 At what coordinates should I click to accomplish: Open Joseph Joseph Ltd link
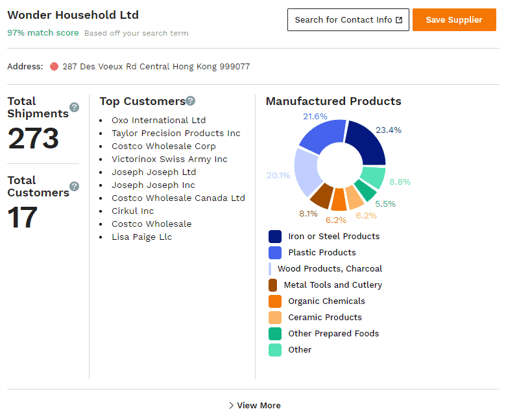pyautogui.click(x=154, y=172)
